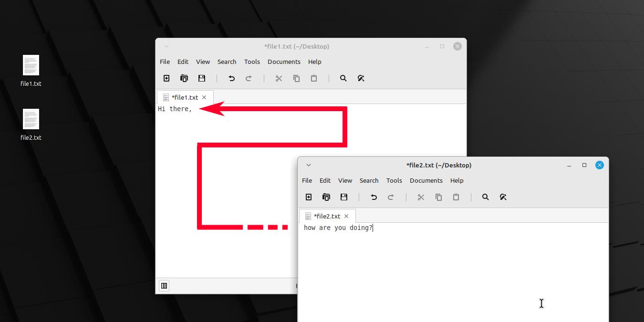This screenshot has width=644, height=322.
Task: Create a new document in file1.txt window
Action: pyautogui.click(x=166, y=78)
